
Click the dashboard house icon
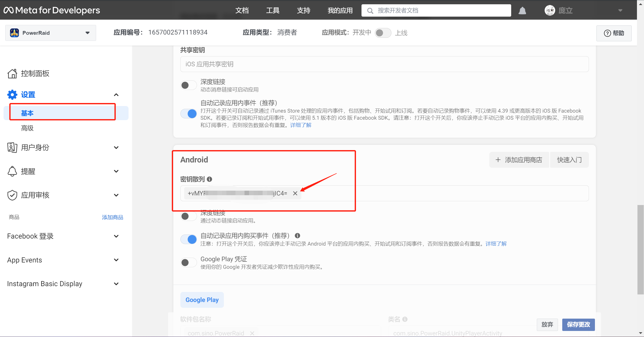click(x=12, y=74)
